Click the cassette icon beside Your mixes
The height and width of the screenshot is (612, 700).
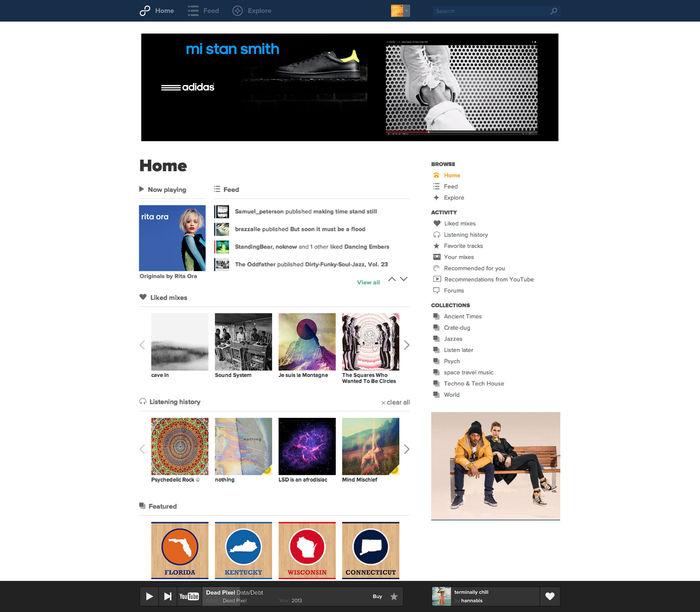pyautogui.click(x=437, y=257)
